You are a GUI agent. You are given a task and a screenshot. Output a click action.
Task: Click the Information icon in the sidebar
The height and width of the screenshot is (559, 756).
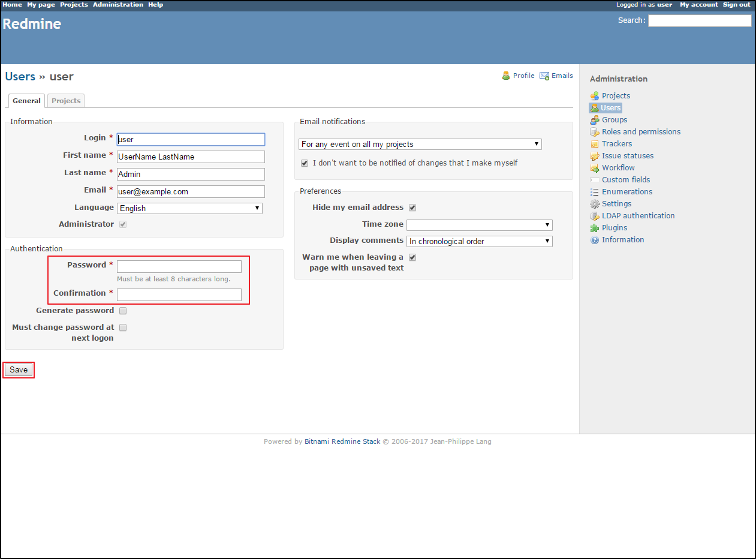point(595,240)
